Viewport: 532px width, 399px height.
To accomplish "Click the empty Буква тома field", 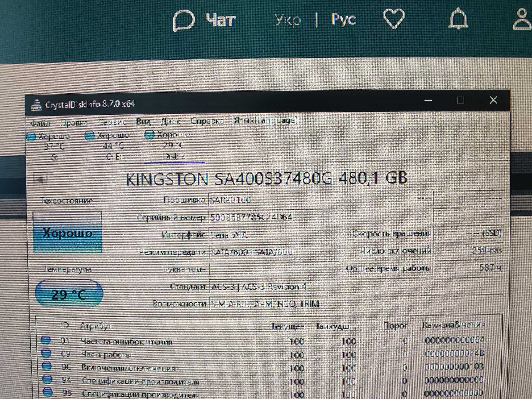I will [x=274, y=269].
